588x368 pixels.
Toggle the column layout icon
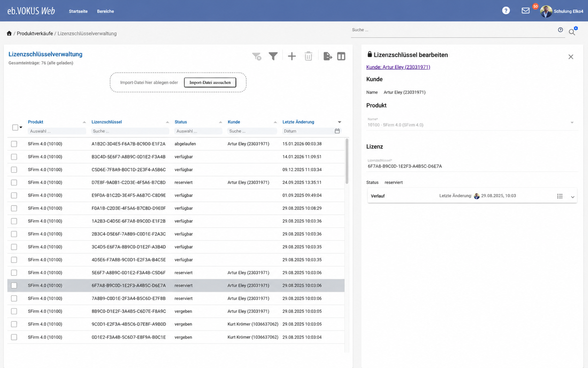(341, 56)
